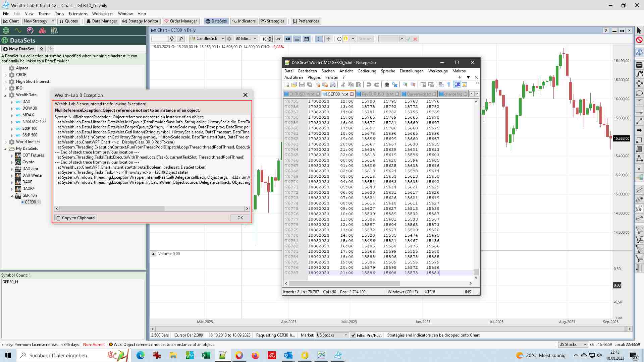644x362 pixels.
Task: Click the log scale toolbar button
Action: point(278,39)
